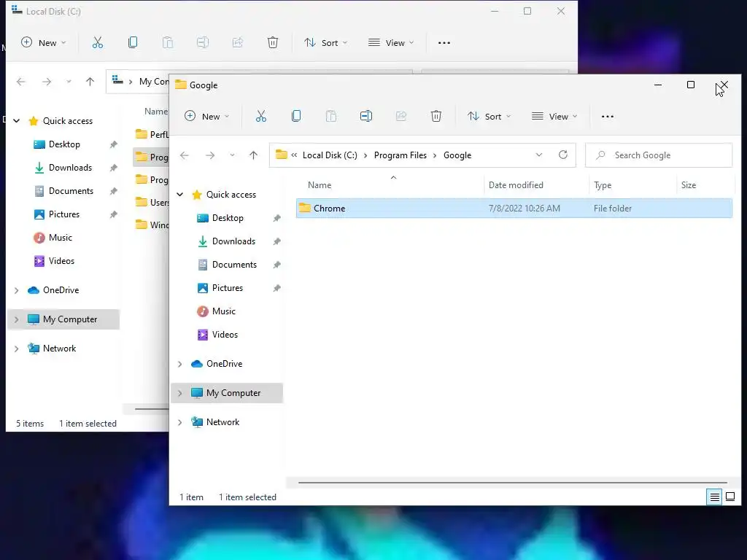747x560 pixels.
Task: Open address bar history dropdown in Google window
Action: pyautogui.click(x=539, y=155)
